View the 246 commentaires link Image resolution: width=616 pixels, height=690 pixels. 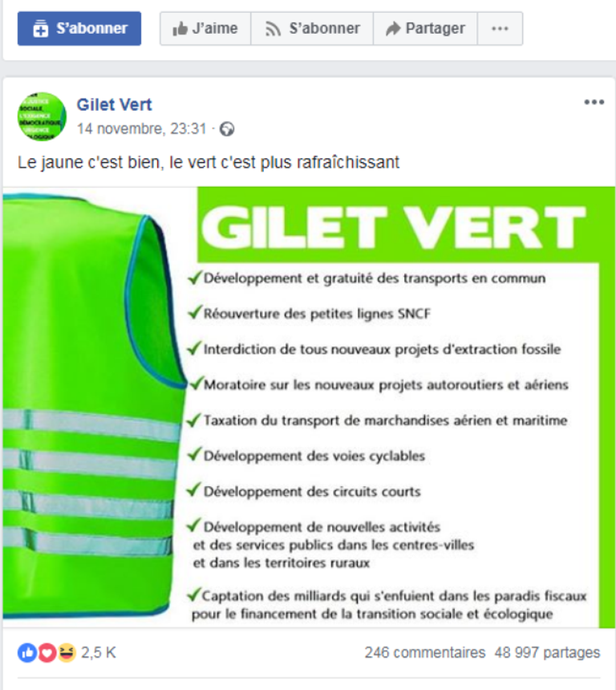tap(424, 652)
